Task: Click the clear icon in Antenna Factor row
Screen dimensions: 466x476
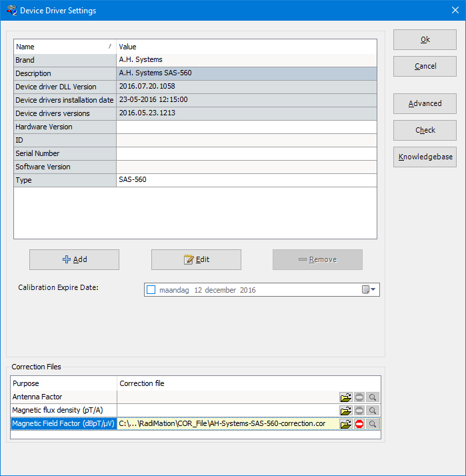Action: coord(359,397)
